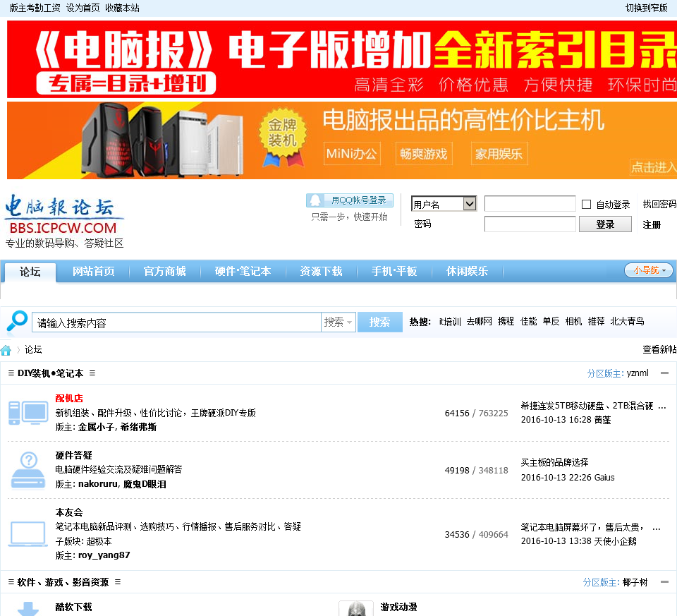
Task: Open section moderator 椰子树 profile
Action: tap(635, 582)
